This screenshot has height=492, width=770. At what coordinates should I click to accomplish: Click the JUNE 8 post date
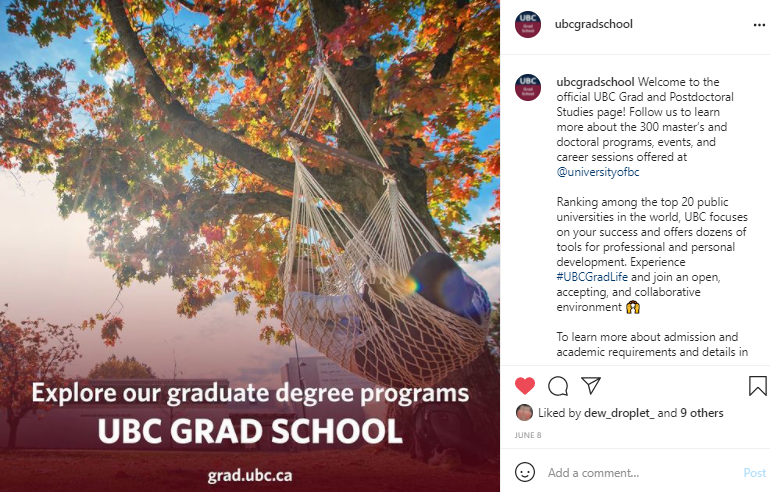tap(528, 436)
